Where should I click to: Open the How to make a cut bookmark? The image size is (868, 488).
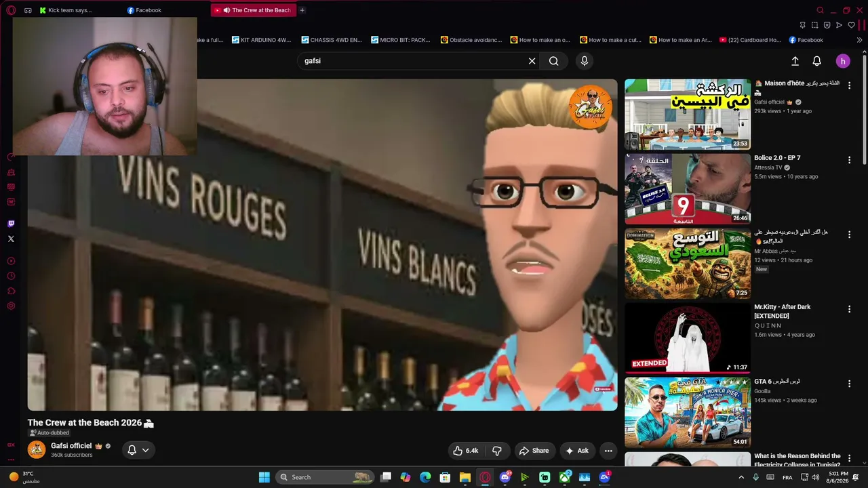pos(610,40)
